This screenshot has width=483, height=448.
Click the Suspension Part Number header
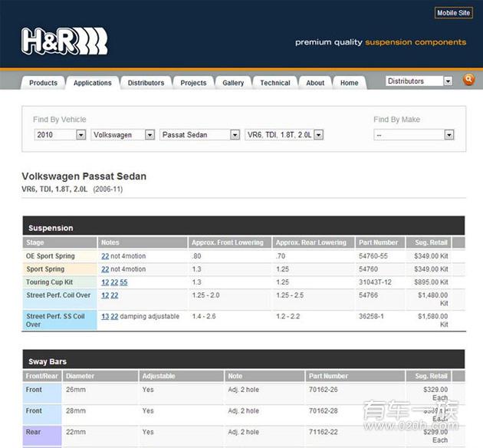[x=380, y=242]
